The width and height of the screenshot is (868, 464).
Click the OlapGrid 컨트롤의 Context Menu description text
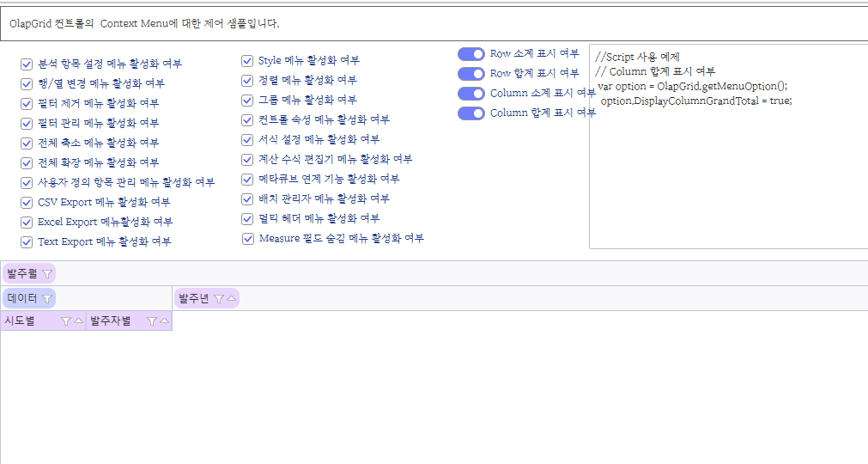(x=144, y=24)
